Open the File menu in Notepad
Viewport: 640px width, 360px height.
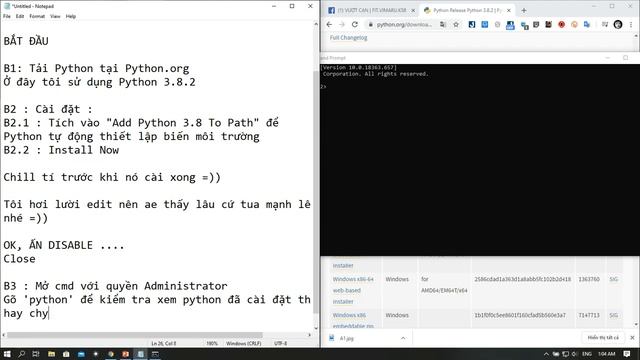[7, 16]
